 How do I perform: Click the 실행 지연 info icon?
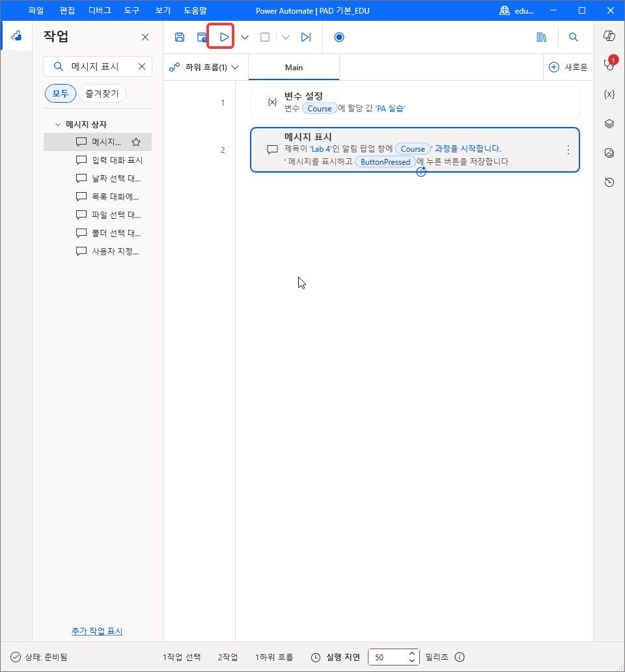(x=460, y=657)
